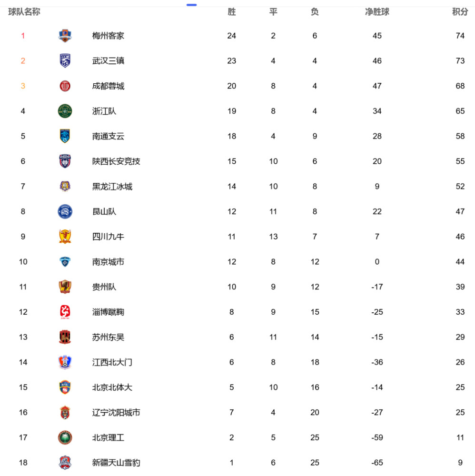Viewport: 475px width, 476px height.
Task: Select the 新疆天山雪豹 team crest
Action: tap(65, 463)
